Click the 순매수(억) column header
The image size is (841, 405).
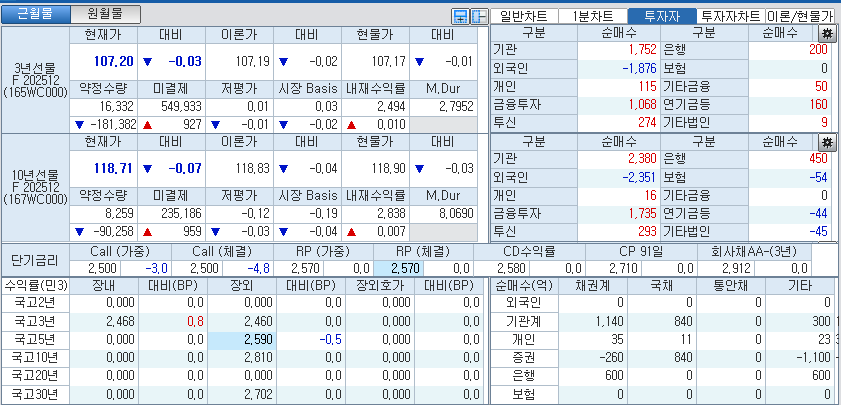tap(526, 285)
